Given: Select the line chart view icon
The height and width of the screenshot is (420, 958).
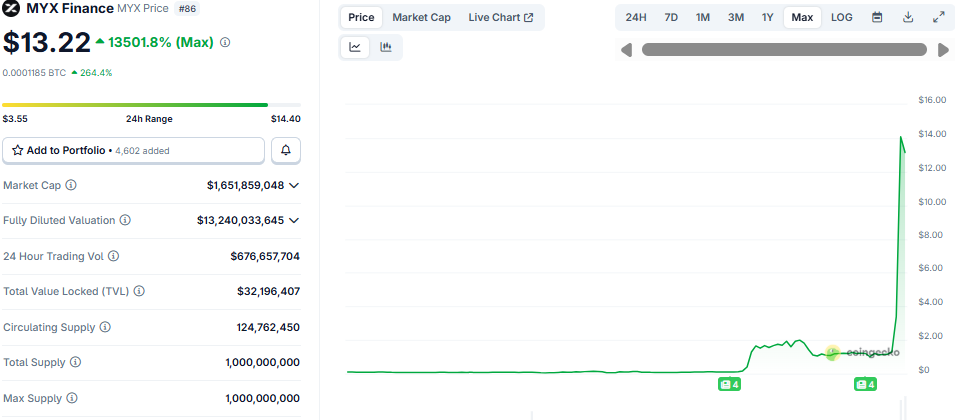Looking at the screenshot, I should tap(355, 47).
